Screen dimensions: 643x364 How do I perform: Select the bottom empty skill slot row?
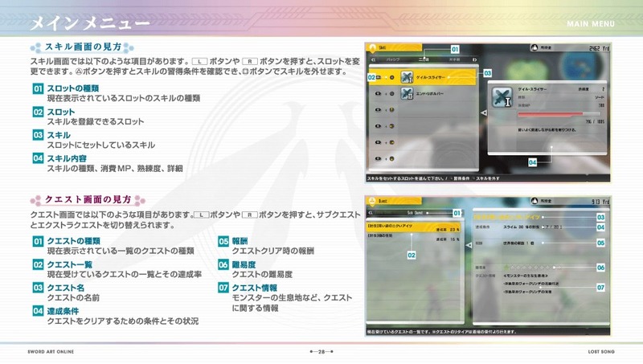[423, 158]
